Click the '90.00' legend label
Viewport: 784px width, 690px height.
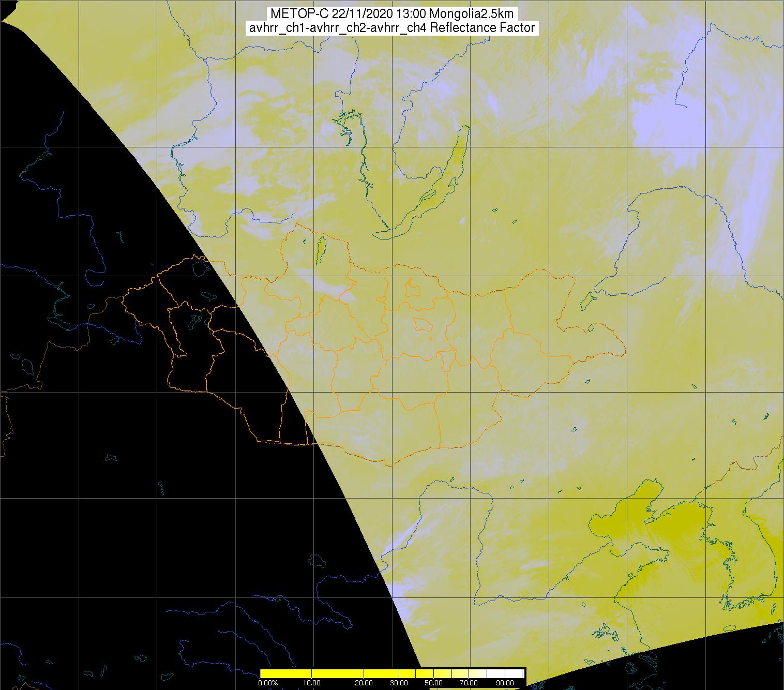click(x=505, y=683)
